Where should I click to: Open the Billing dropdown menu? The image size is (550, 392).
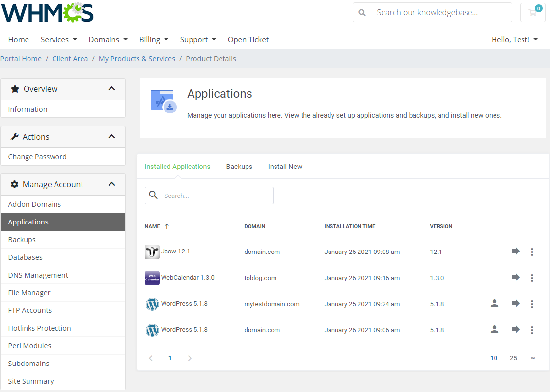[x=154, y=40]
